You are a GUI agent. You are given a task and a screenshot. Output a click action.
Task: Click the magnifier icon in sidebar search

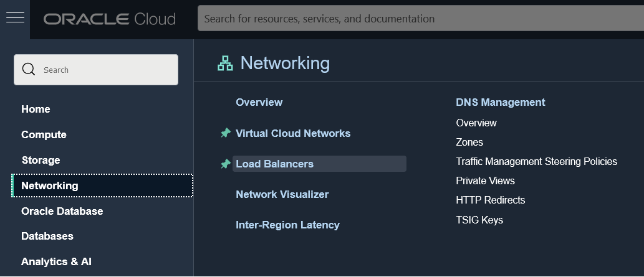point(29,70)
